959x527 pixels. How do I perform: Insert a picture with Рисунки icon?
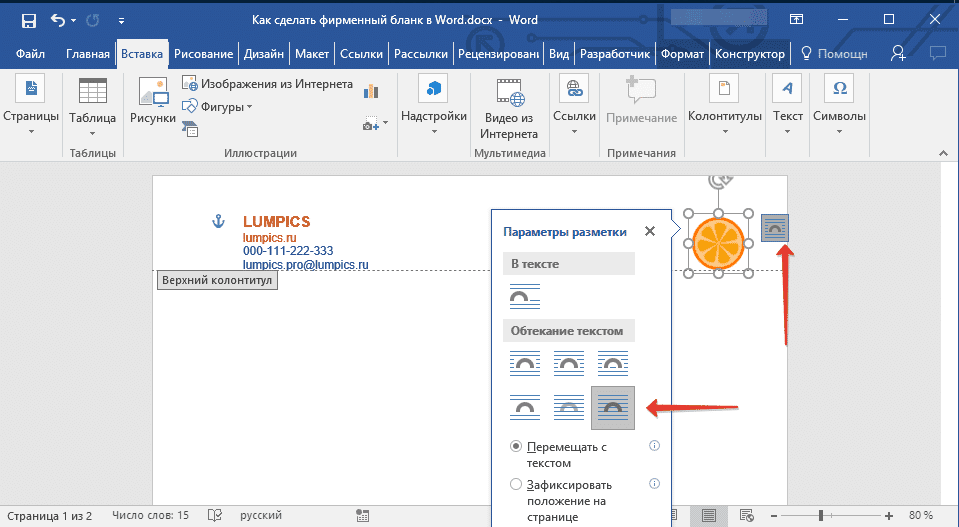pos(152,103)
